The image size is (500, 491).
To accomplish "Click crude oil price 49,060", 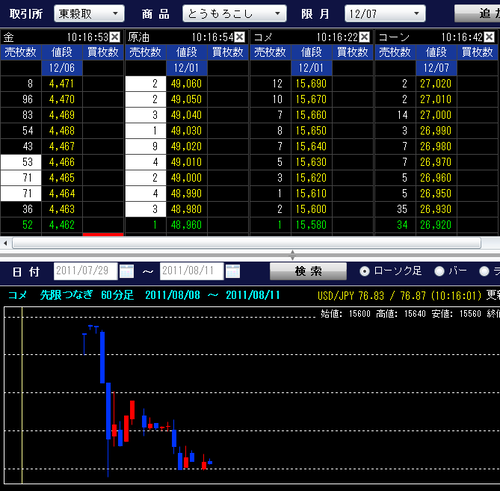I will [186, 84].
